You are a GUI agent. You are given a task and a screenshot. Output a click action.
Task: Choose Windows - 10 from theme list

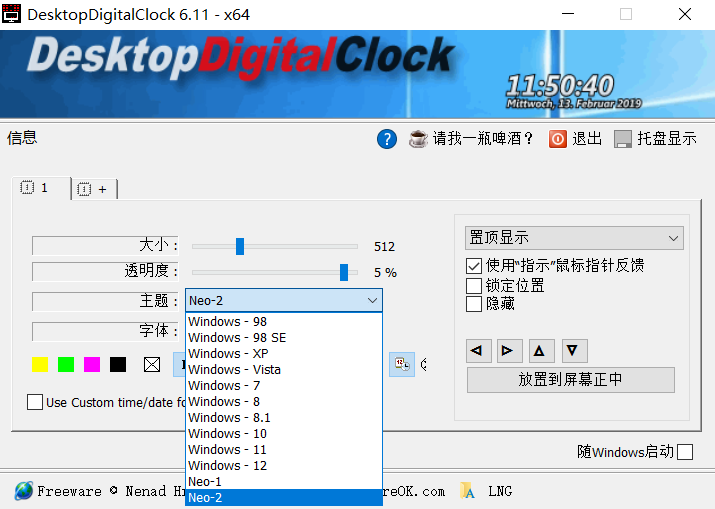point(284,433)
